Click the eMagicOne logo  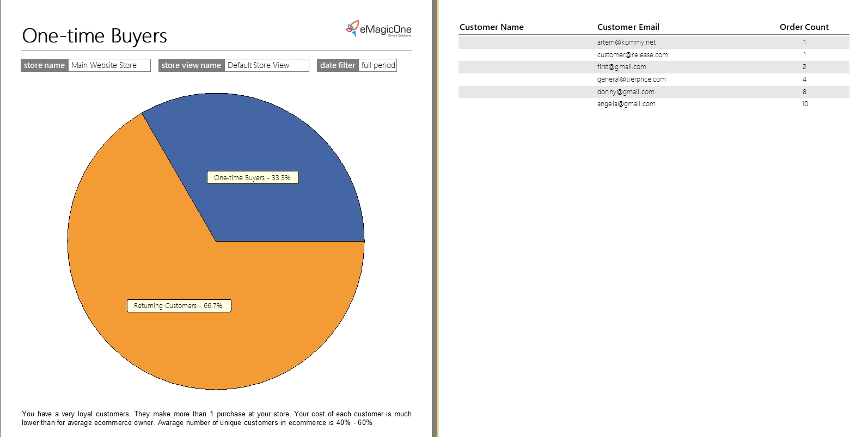[378, 29]
